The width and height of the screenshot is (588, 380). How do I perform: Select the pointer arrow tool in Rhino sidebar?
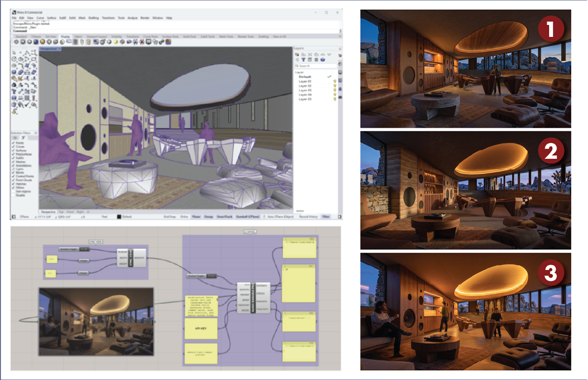click(14, 52)
